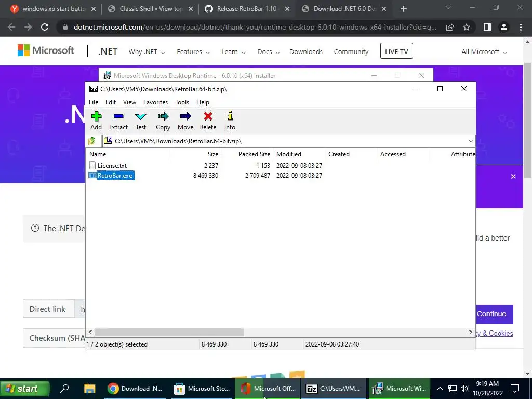Open File Explorer from taskbar
The height and width of the screenshot is (399, 532).
[x=89, y=389]
